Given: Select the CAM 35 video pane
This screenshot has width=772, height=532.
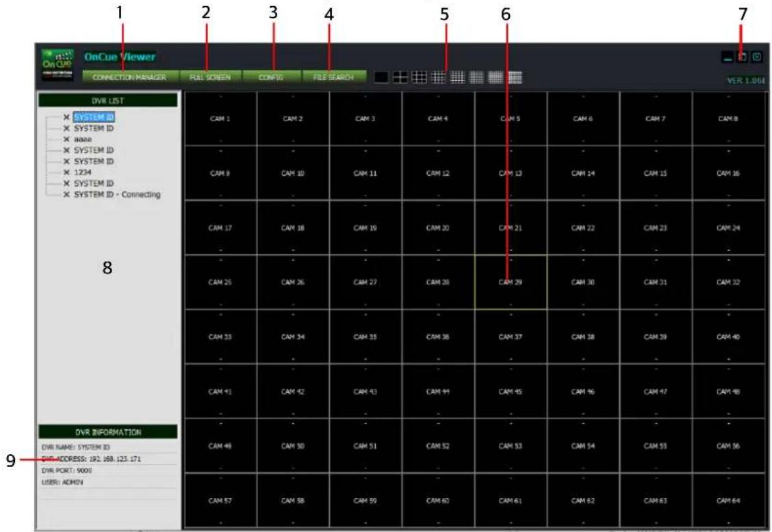Looking at the screenshot, I should tap(365, 337).
